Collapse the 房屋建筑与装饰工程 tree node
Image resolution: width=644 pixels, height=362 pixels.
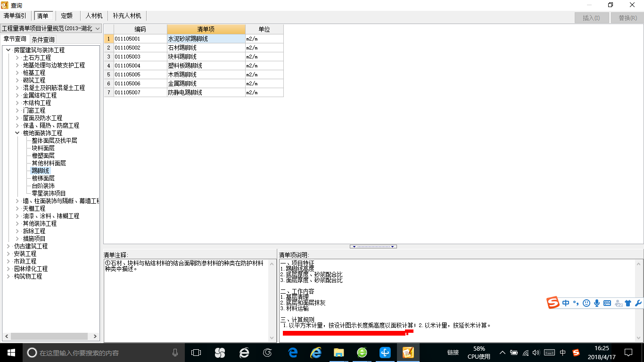coord(8,50)
